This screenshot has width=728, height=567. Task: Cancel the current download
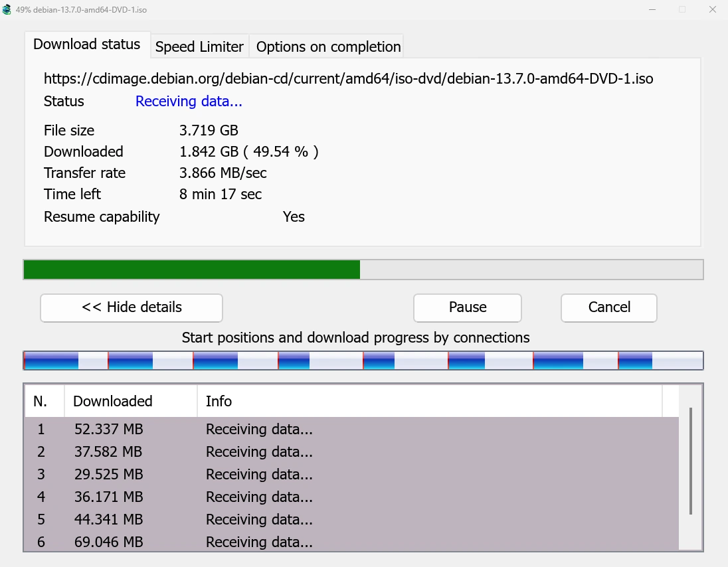click(609, 307)
